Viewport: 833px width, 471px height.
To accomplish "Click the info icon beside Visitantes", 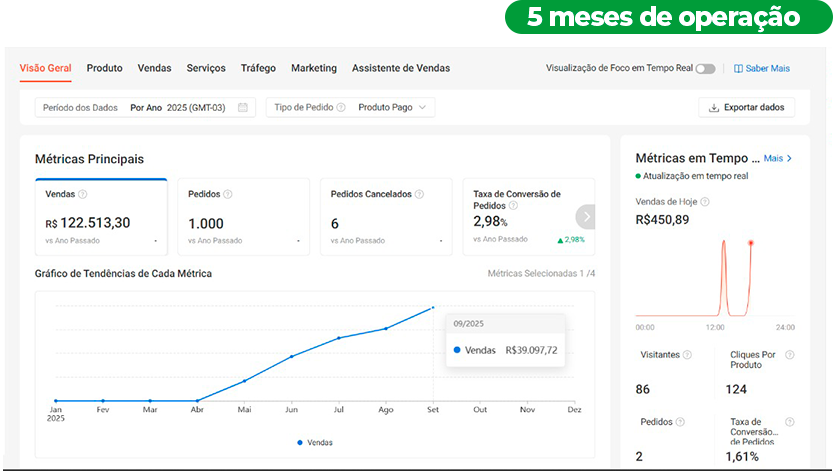I will (687, 355).
